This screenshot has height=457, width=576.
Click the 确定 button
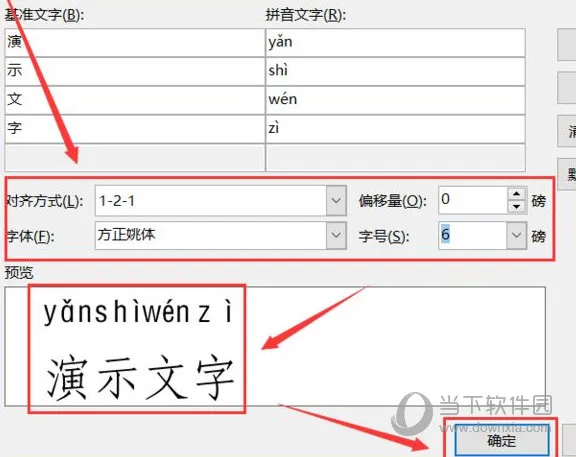[x=502, y=440]
